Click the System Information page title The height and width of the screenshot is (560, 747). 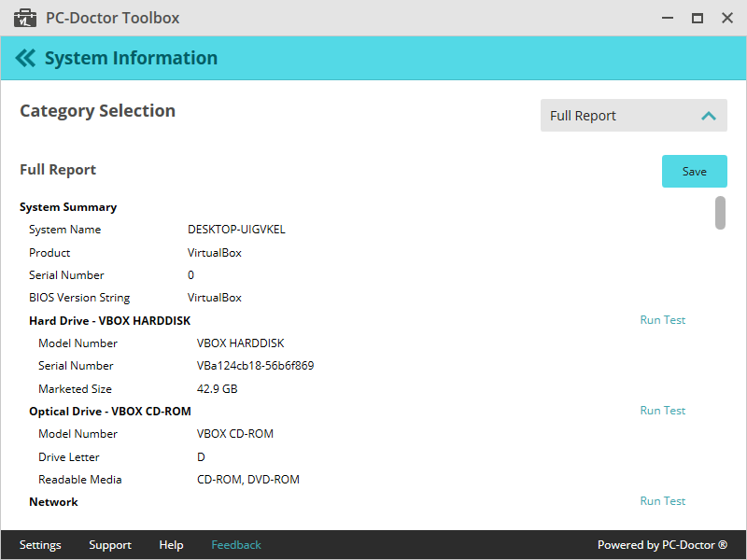point(131,58)
